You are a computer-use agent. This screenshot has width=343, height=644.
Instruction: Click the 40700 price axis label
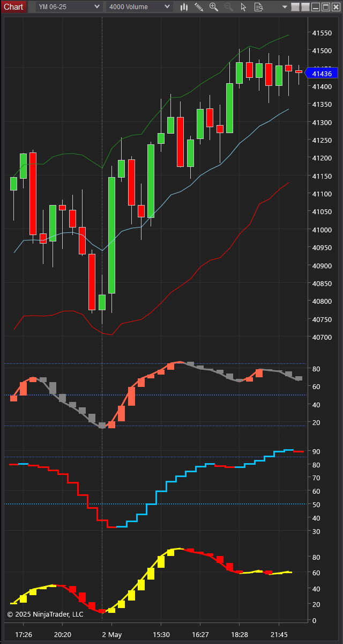click(322, 337)
